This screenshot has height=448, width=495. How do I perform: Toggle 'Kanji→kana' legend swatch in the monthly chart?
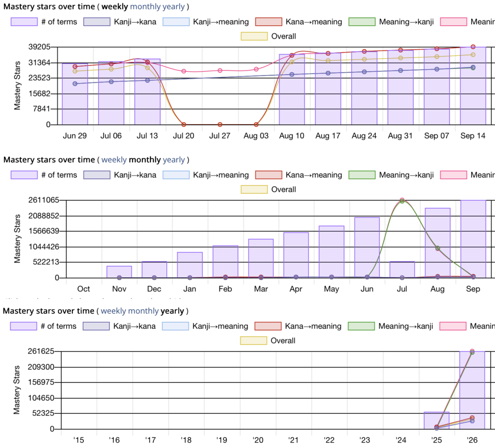(x=97, y=175)
